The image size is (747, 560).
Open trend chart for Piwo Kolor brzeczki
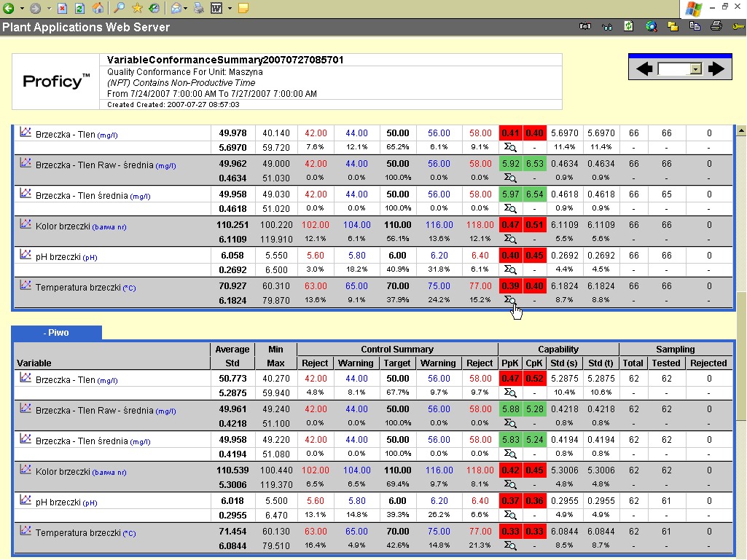[26, 470]
